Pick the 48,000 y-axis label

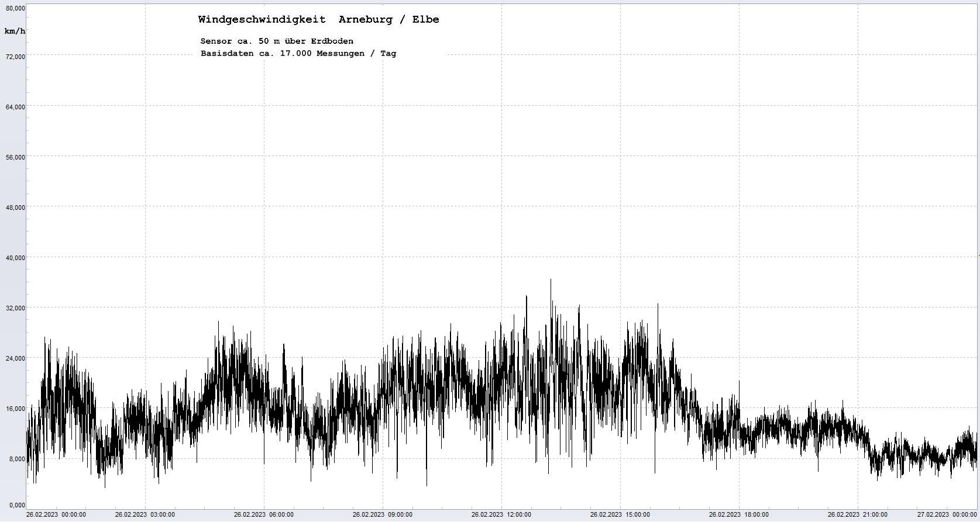click(15, 208)
